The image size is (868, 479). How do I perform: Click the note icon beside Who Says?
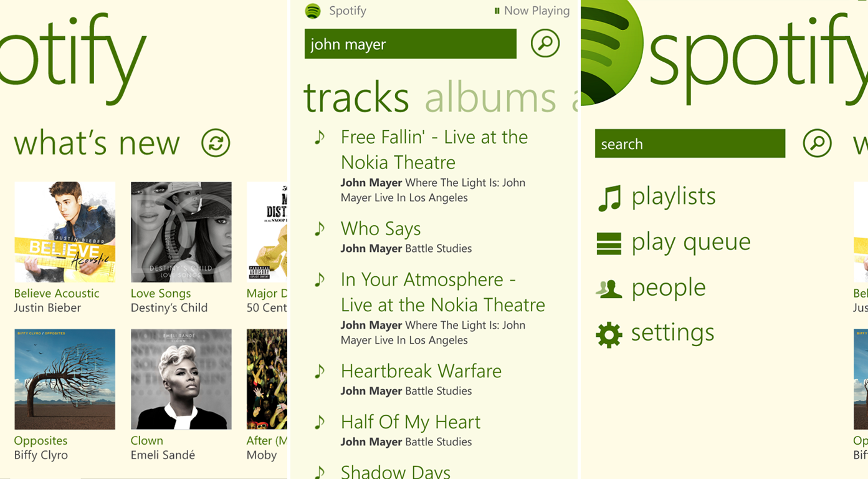tap(320, 228)
